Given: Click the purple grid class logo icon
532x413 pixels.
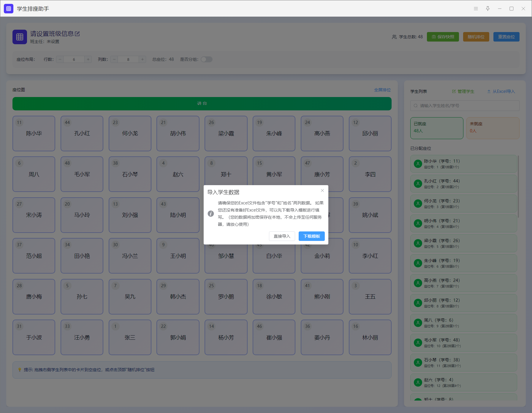Looking at the screenshot, I should tap(20, 37).
